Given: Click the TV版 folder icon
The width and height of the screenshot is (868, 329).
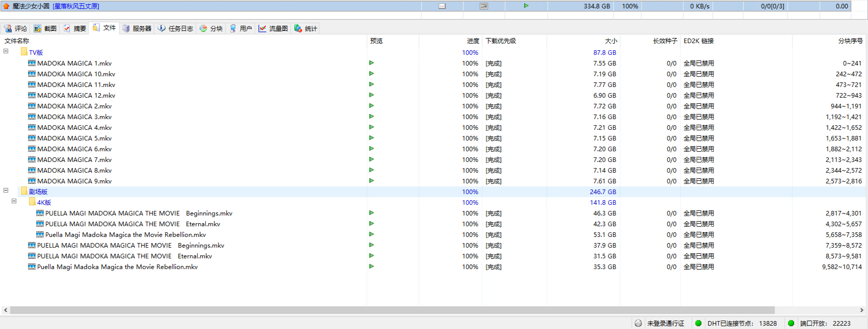Looking at the screenshot, I should 24,52.
